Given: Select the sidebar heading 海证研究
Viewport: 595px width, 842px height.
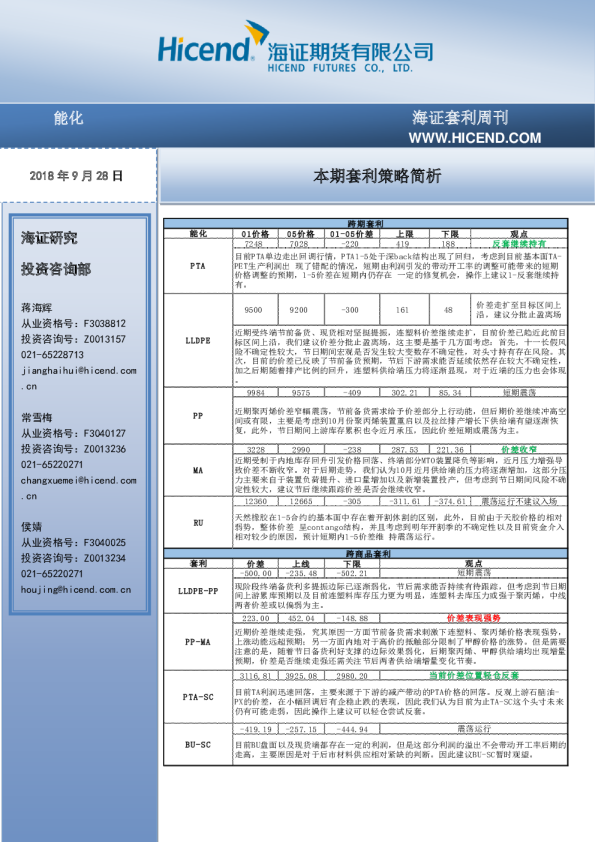Looking at the screenshot, I should [x=49, y=238].
